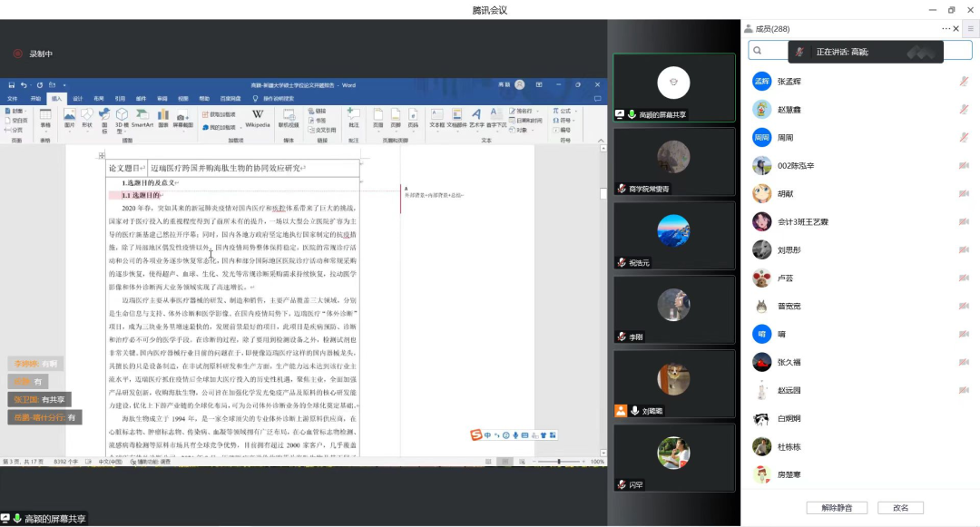Close the 成员 members panel
980x527 pixels.
tap(956, 29)
